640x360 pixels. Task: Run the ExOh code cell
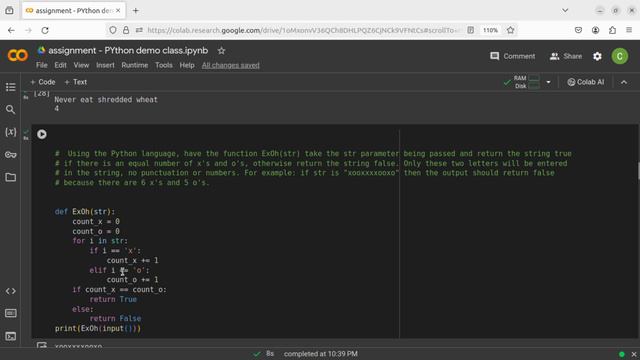click(42, 134)
